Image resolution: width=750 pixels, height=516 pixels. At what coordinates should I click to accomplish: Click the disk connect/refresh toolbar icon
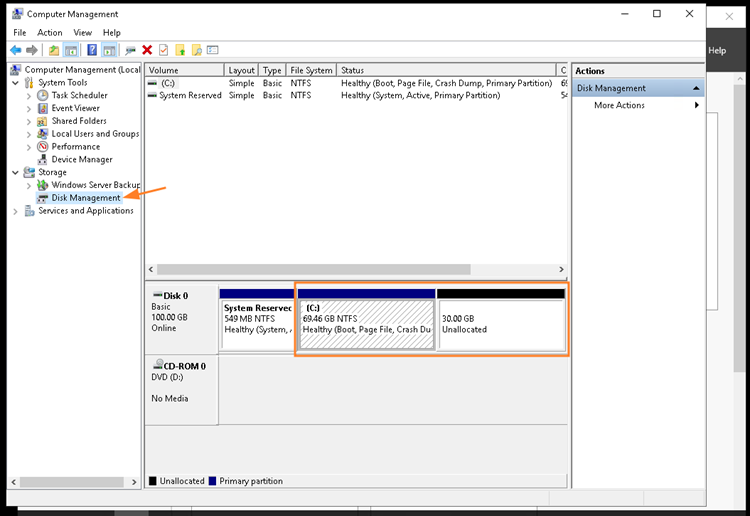click(130, 50)
